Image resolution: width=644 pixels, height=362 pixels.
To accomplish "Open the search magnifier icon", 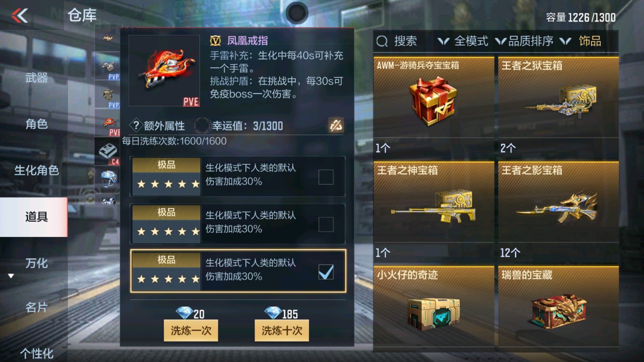I will [382, 41].
